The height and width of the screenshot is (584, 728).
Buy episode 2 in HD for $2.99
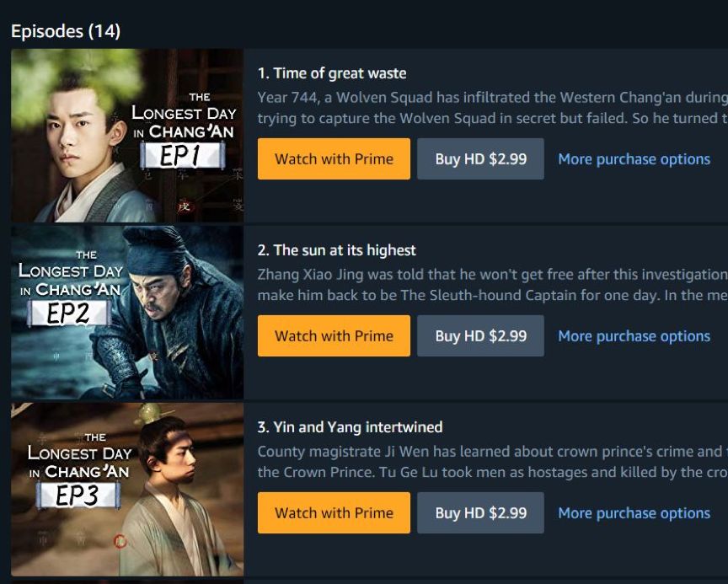point(480,335)
